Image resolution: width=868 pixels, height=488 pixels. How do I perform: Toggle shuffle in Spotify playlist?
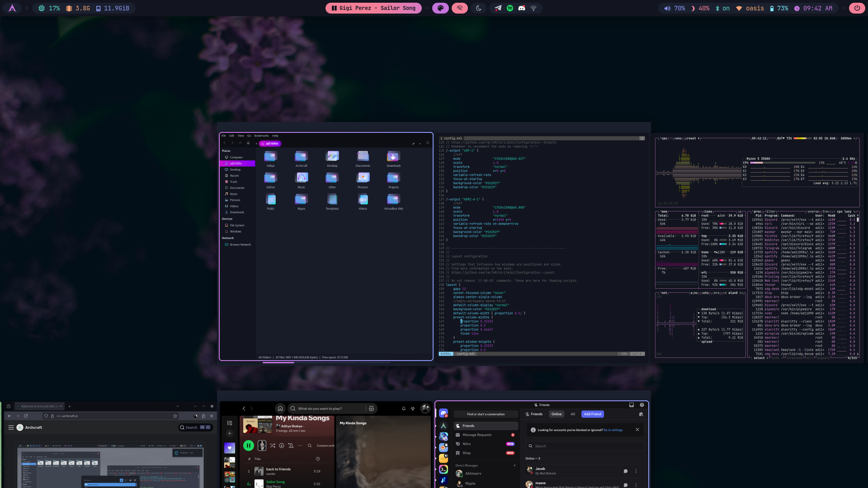click(x=273, y=446)
